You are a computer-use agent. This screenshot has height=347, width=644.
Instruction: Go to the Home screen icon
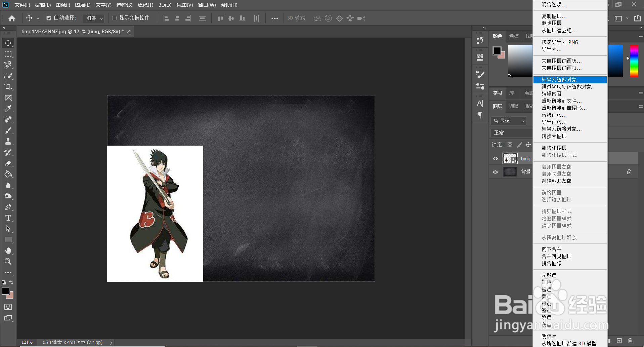12,18
